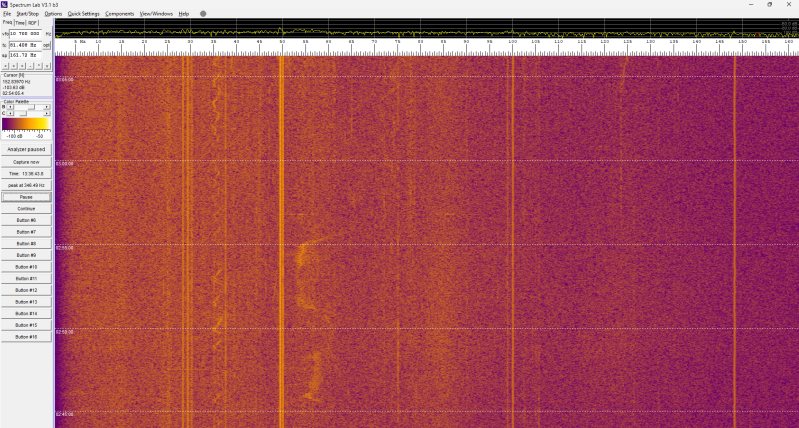Image resolution: width=799 pixels, height=428 pixels.
Task: Click the Pause button
Action: tap(26, 197)
